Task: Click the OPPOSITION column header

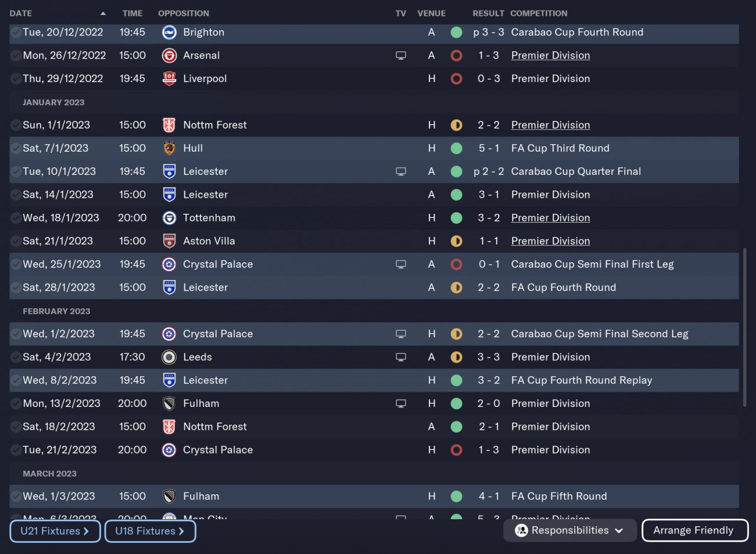Action: [184, 13]
